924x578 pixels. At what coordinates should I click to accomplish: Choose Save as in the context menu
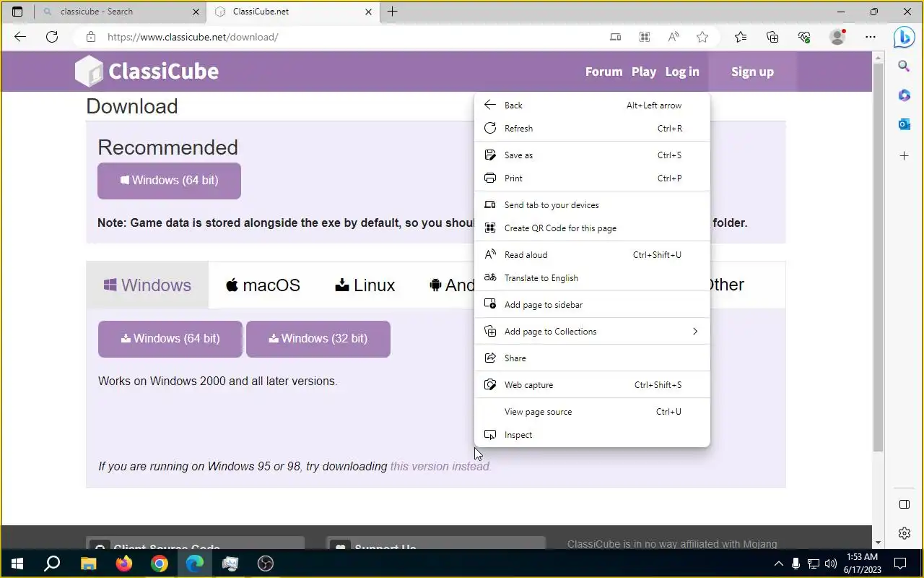pyautogui.click(x=592, y=155)
